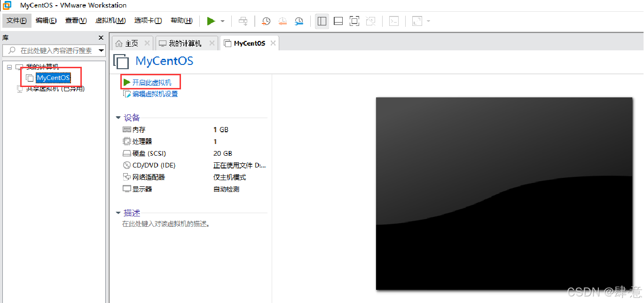
Task: Click the 自动检测 display value
Action: pos(227,189)
